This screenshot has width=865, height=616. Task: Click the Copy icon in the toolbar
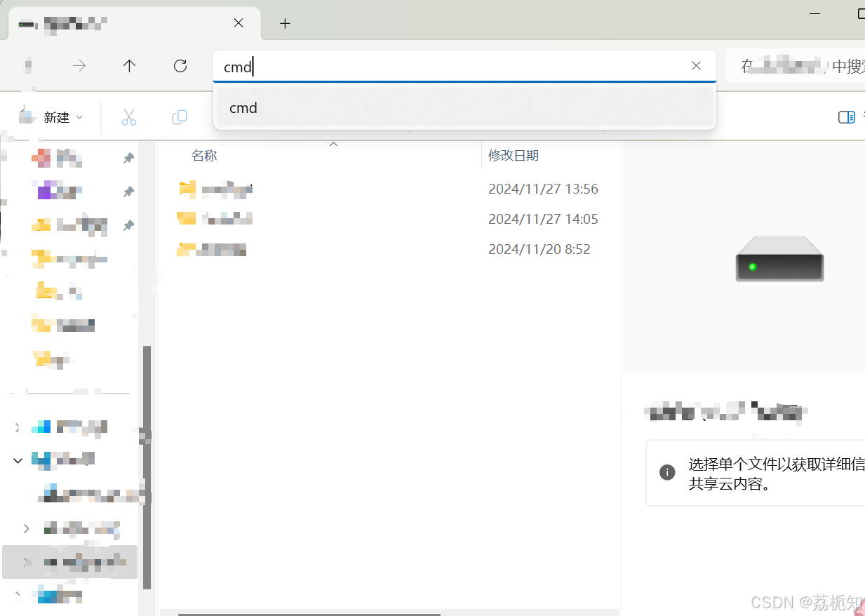[179, 116]
